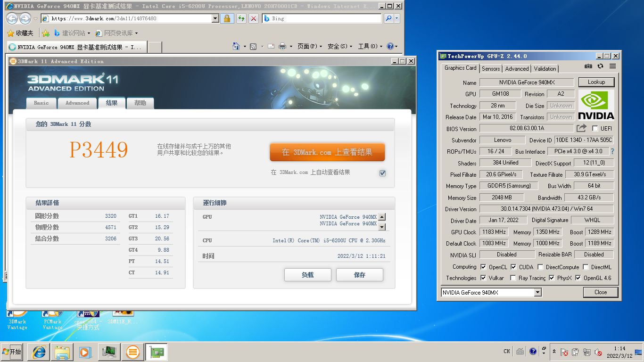The image size is (644, 362).
Task: Click the GPU-Z graphics card taskbar icon
Action: (x=157, y=352)
